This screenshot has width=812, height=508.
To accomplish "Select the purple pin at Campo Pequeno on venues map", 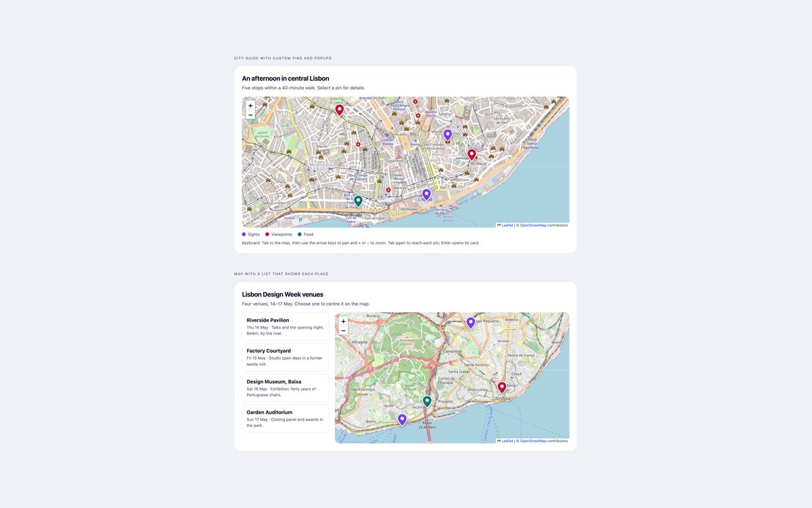I will click(x=471, y=323).
